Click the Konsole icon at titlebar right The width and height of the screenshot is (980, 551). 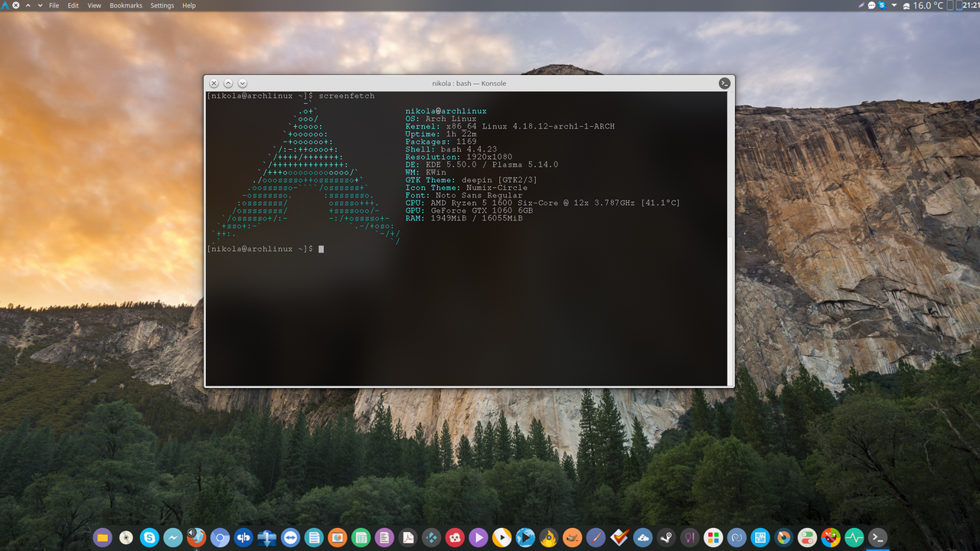tap(724, 83)
